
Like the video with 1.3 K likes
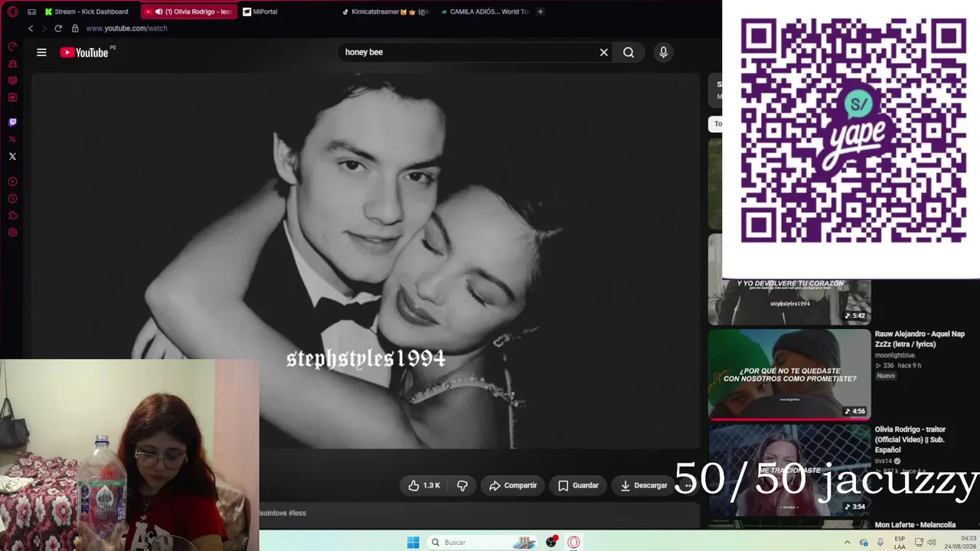(x=424, y=485)
